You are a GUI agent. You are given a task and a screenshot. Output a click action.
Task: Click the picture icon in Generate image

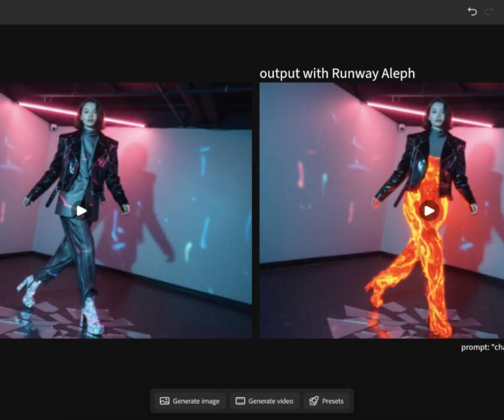(x=164, y=401)
